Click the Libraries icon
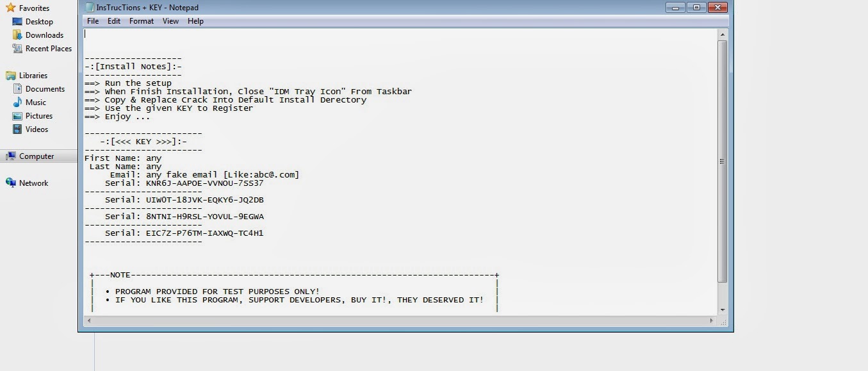This screenshot has height=371, width=868. click(10, 76)
